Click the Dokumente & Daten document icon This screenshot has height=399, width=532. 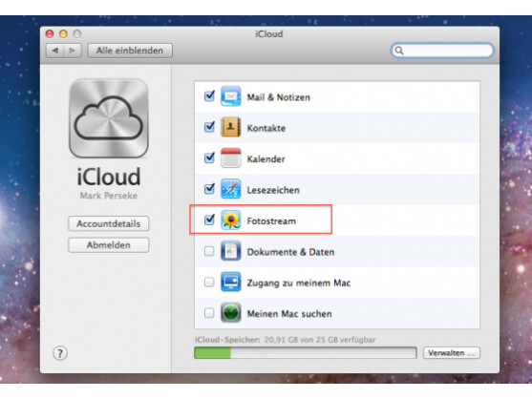click(x=231, y=251)
